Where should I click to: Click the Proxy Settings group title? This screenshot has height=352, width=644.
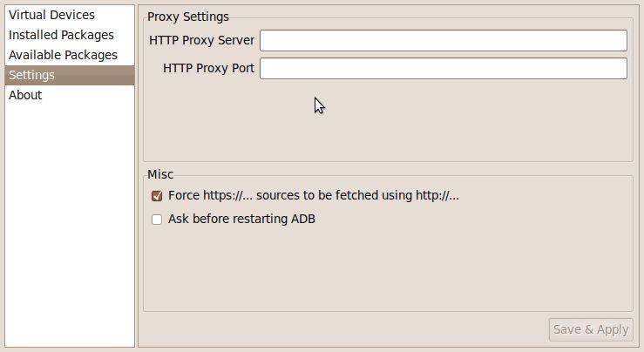click(x=188, y=17)
